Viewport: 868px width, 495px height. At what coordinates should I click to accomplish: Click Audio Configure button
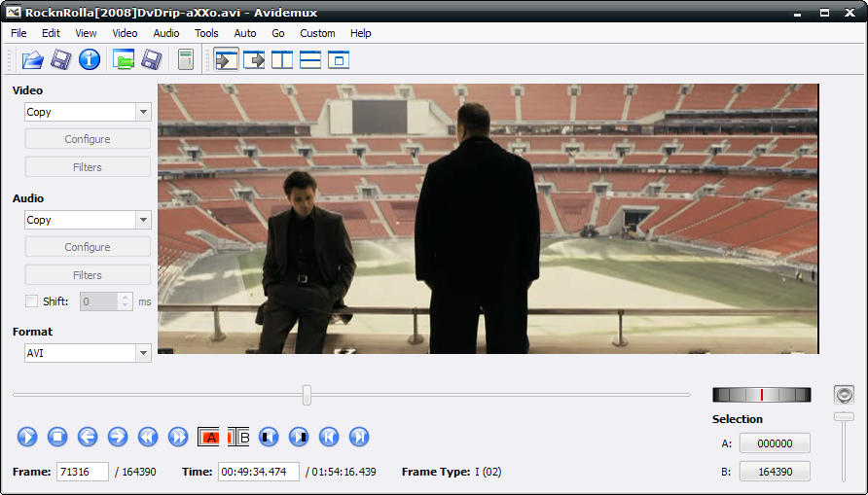[88, 247]
